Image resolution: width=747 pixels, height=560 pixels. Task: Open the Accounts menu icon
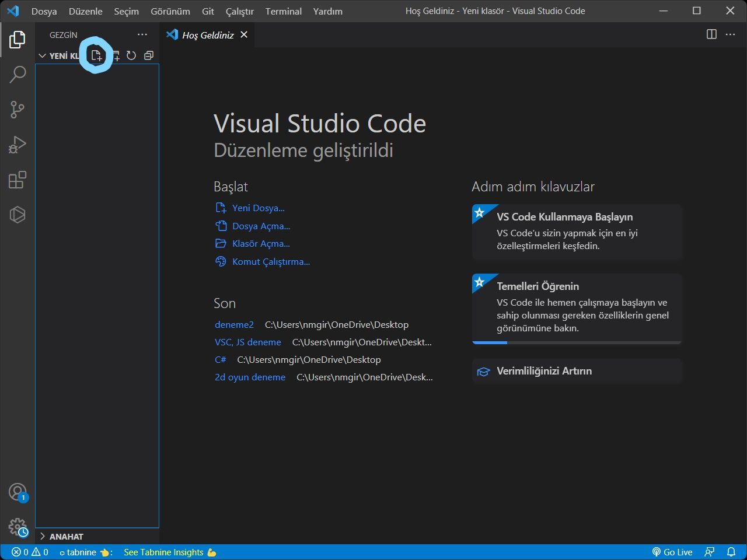[18, 492]
